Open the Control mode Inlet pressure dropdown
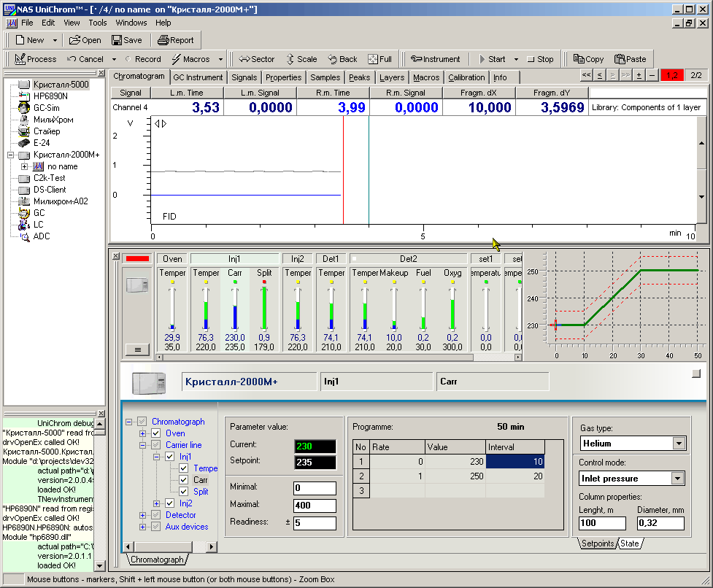This screenshot has width=713, height=588. click(677, 479)
